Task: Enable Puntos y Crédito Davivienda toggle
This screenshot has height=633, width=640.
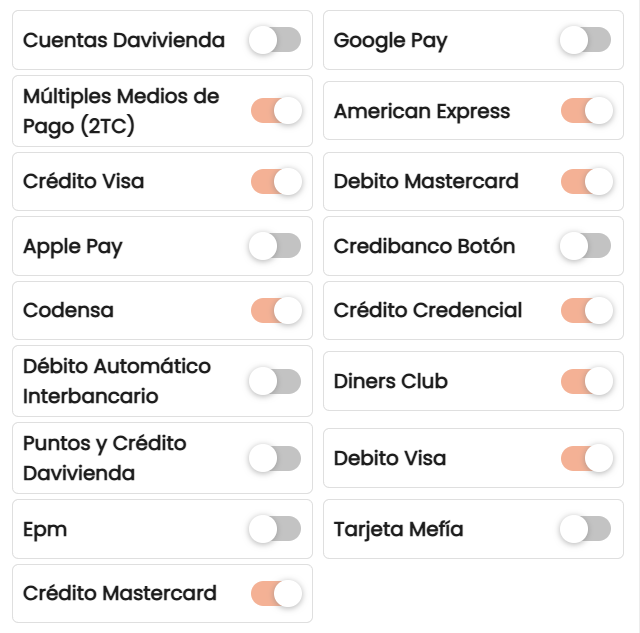Action: click(x=275, y=458)
